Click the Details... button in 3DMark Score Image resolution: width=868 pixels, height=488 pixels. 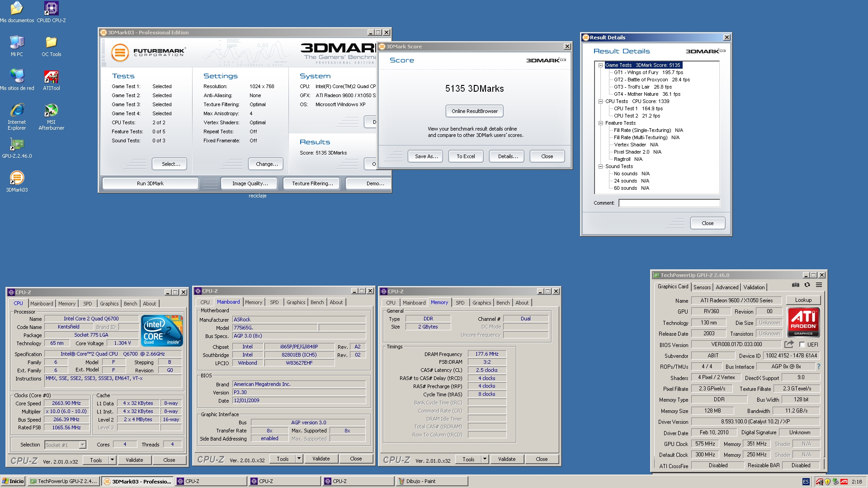[507, 156]
